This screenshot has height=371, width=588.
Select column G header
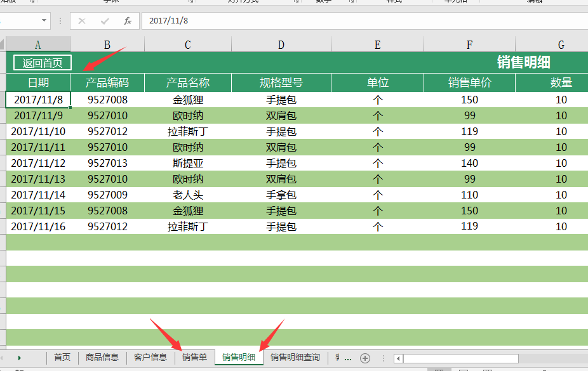[x=552, y=44]
